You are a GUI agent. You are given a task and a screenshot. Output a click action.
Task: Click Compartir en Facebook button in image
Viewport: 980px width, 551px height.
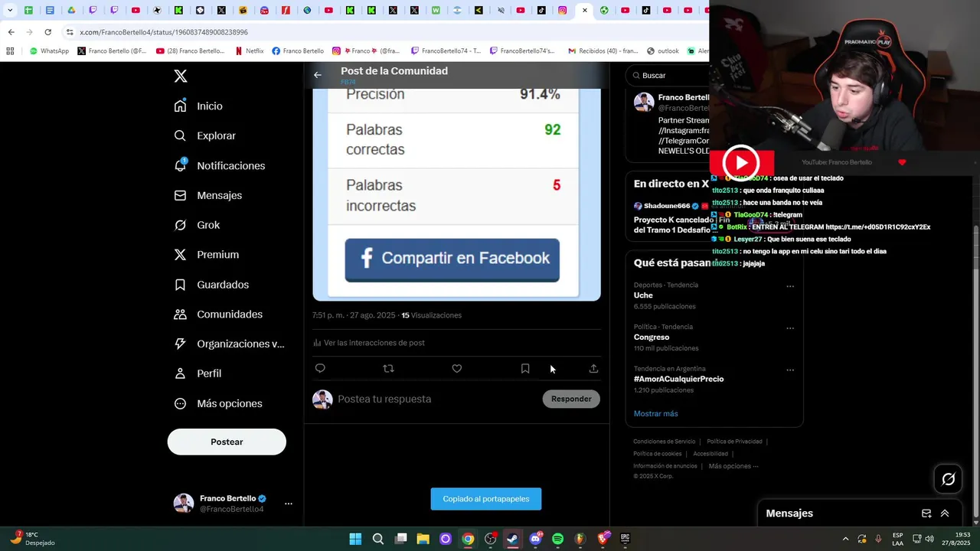tap(452, 259)
